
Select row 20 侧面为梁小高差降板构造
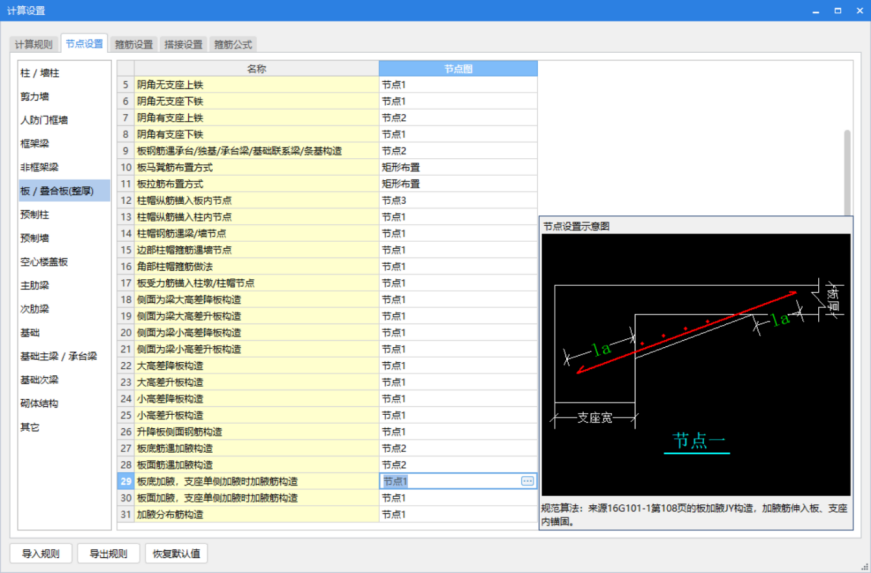click(257, 333)
